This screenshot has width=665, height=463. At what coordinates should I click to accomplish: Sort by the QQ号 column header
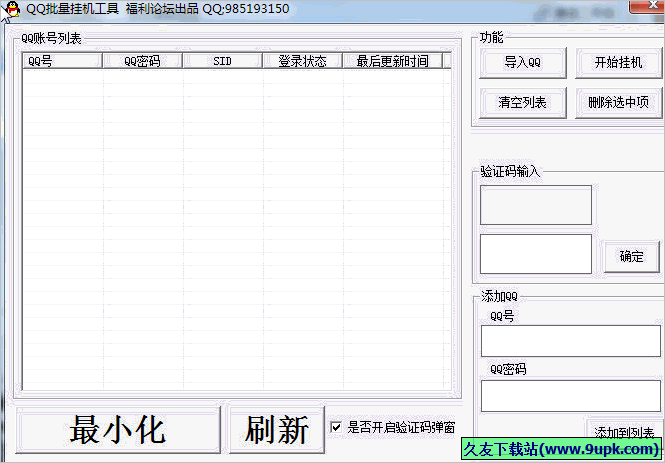(x=62, y=61)
